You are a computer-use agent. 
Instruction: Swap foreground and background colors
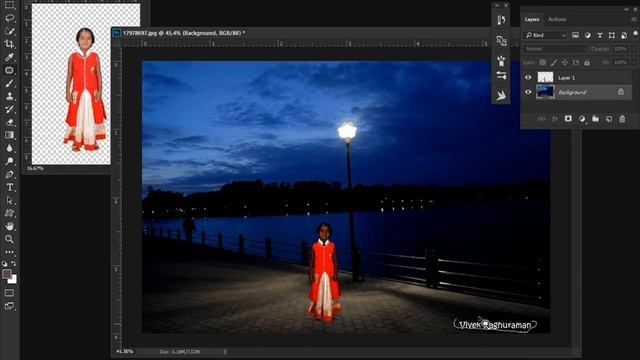tap(13, 264)
